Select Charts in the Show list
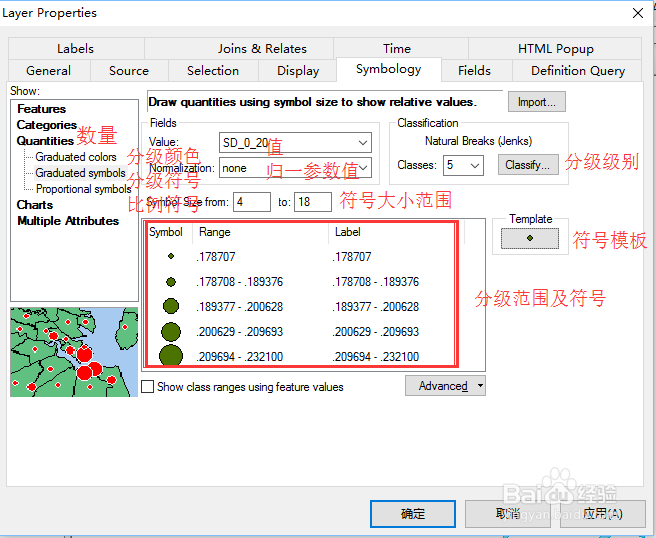This screenshot has width=656, height=538. click(x=35, y=205)
